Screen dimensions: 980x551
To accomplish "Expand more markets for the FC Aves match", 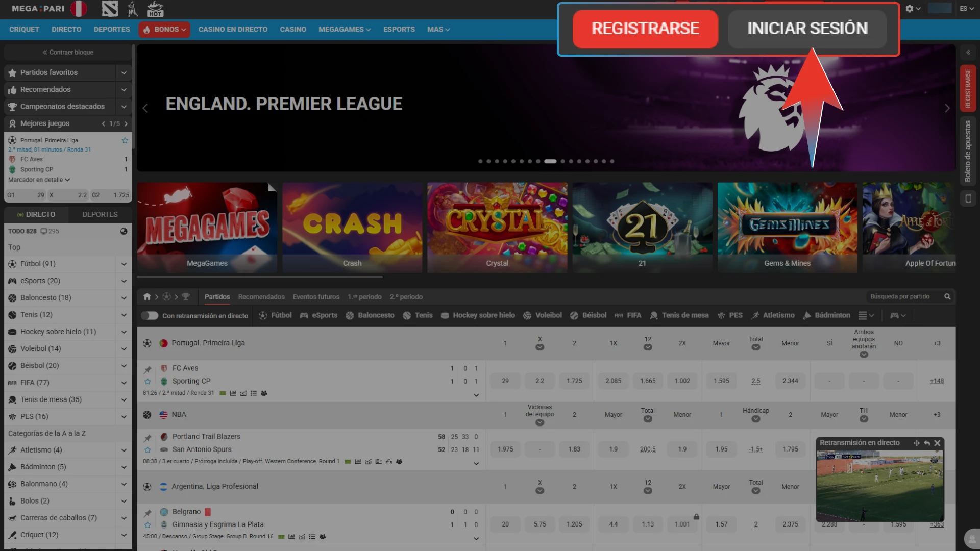I will 476,395.
